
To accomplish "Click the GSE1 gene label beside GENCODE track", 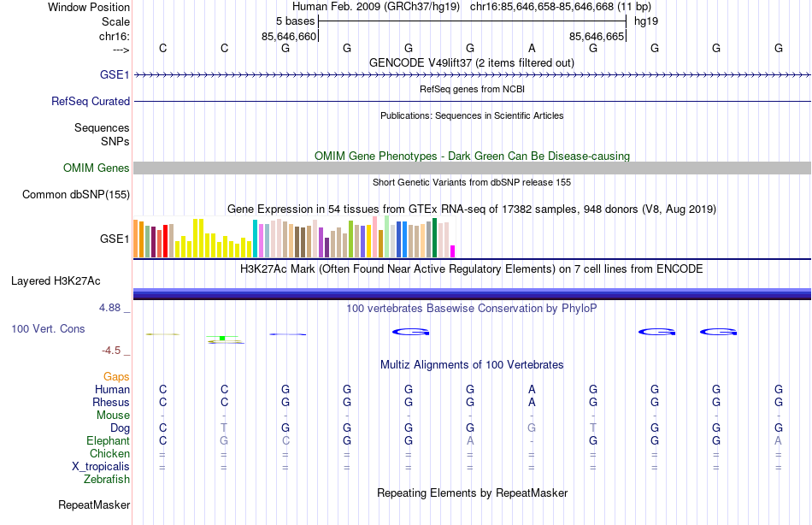I will [115, 74].
